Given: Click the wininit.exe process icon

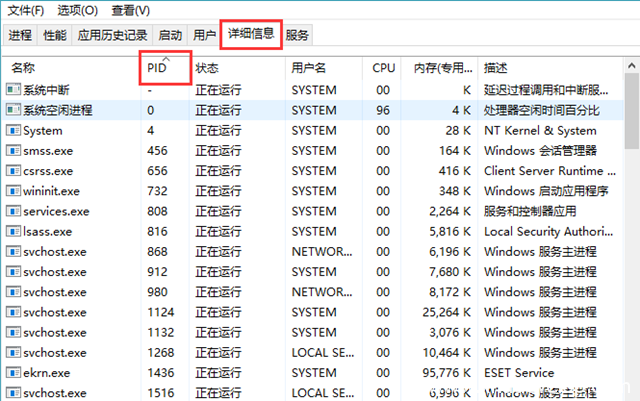Looking at the screenshot, I should point(13,191).
